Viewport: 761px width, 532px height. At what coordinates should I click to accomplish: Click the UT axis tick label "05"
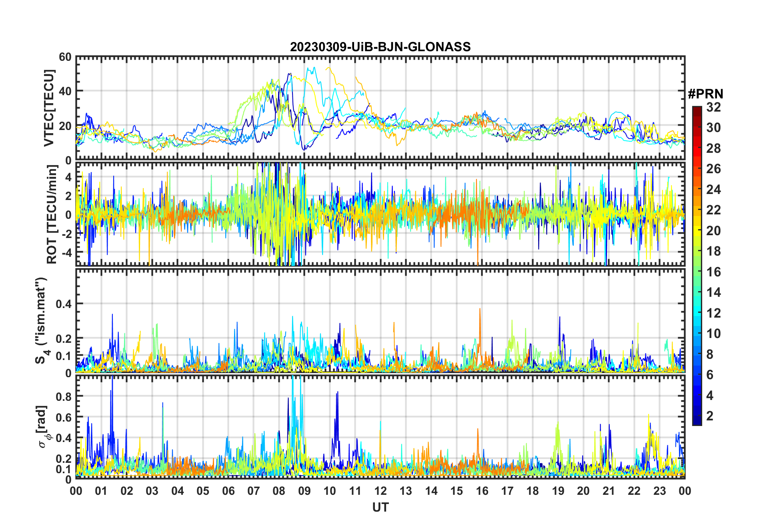tap(203, 491)
